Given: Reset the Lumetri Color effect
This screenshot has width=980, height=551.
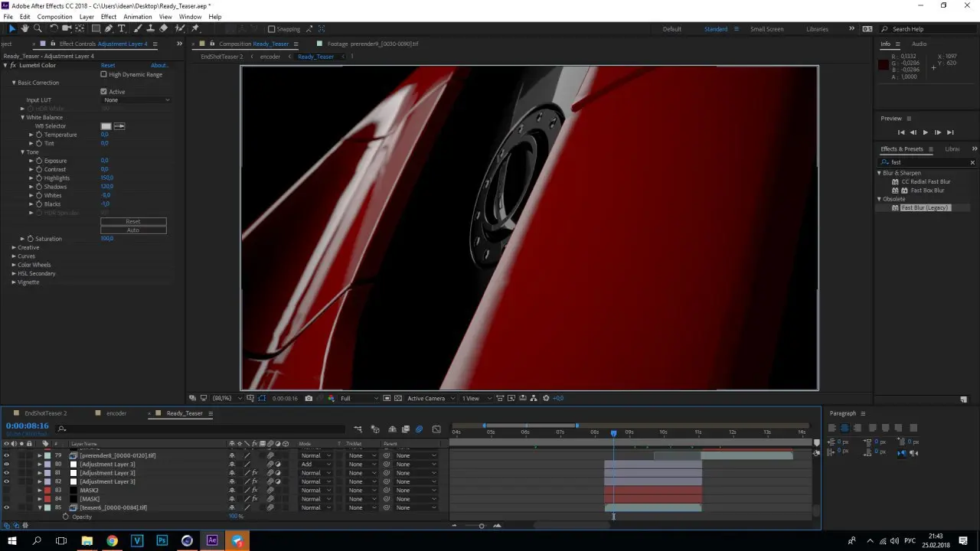Looking at the screenshot, I should coord(108,66).
